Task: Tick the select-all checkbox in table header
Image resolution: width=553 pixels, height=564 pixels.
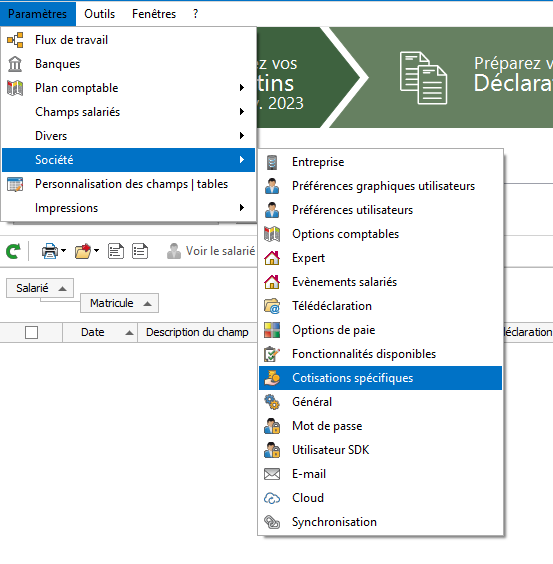Action: point(32,332)
